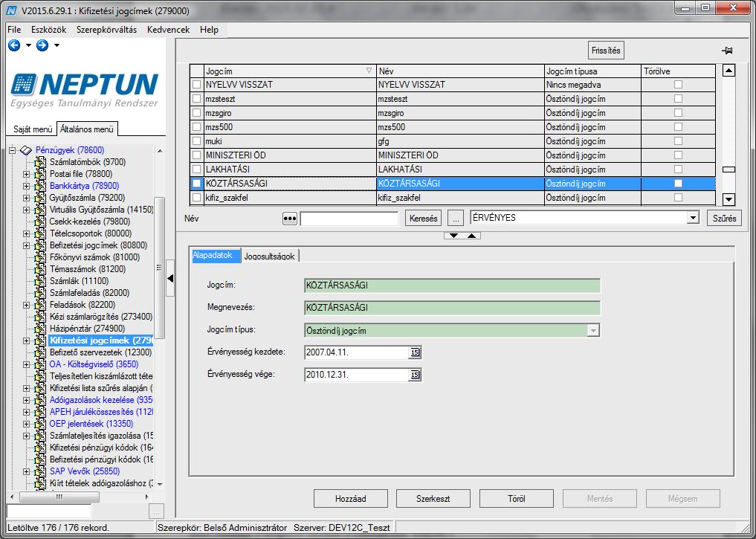The height and width of the screenshot is (539, 756).
Task: Click the tree vertical scrollbar thumb
Action: 159,268
